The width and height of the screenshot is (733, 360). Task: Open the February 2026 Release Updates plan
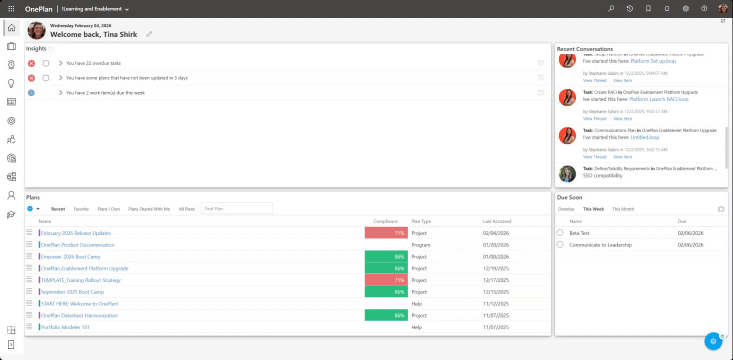tap(76, 233)
